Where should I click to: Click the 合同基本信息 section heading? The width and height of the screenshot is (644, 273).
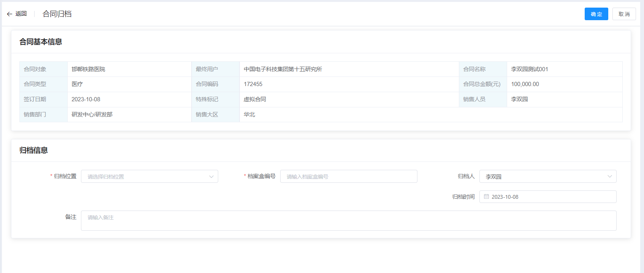click(x=41, y=42)
